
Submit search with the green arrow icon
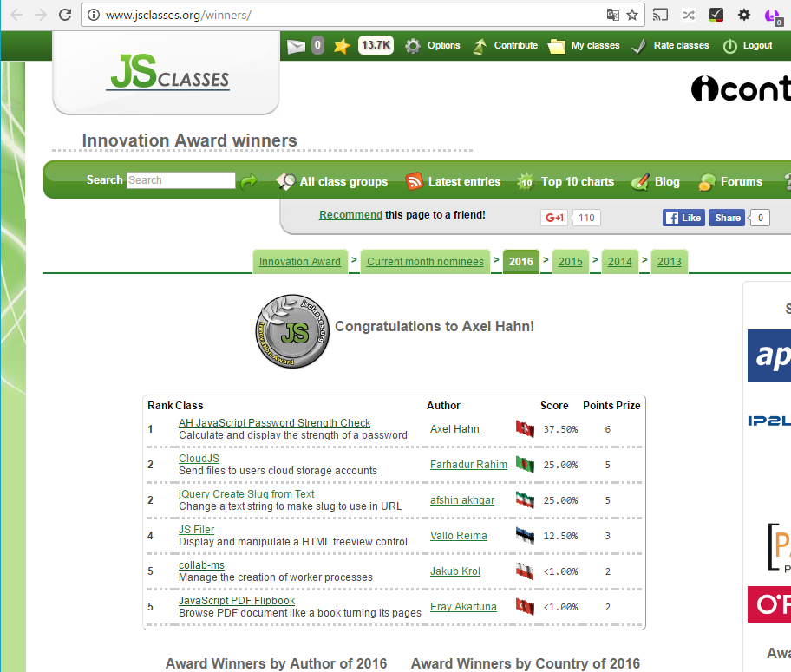point(249,181)
